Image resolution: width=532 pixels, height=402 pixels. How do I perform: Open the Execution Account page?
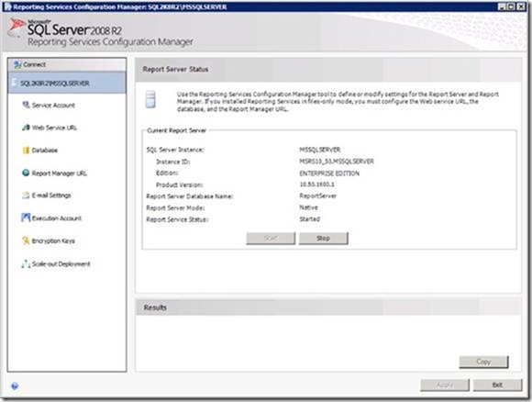point(57,218)
